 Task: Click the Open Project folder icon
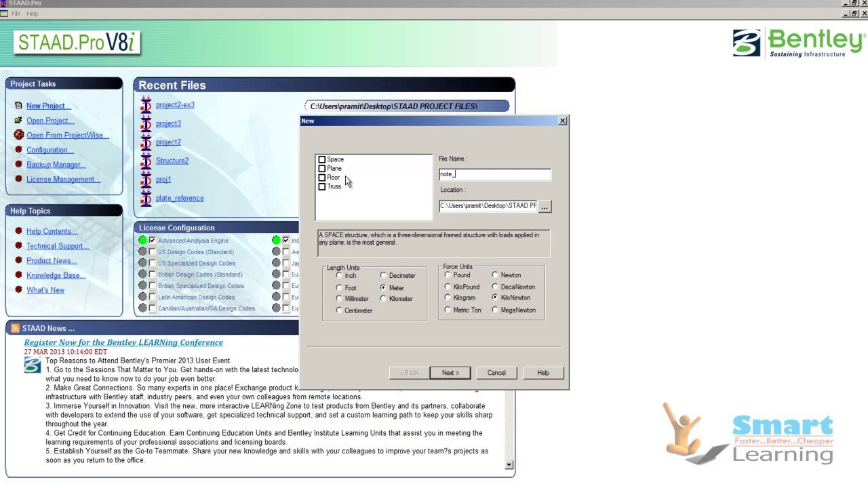click(x=18, y=121)
